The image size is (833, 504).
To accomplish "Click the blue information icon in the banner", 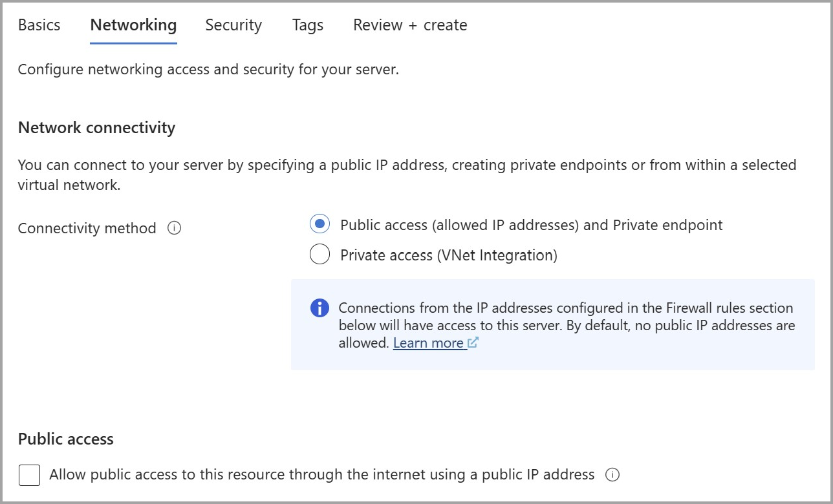I will click(319, 308).
